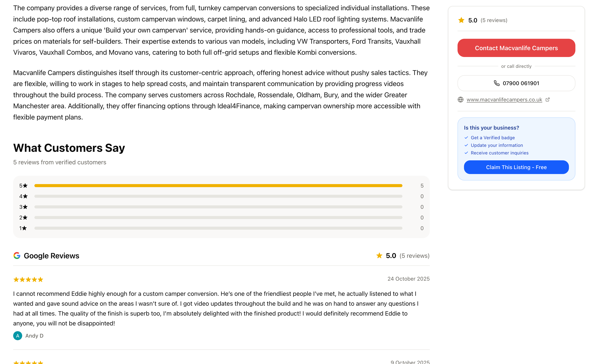Click the 24 October 2025 review date
Screen dimensions: 598x364
coord(409,279)
